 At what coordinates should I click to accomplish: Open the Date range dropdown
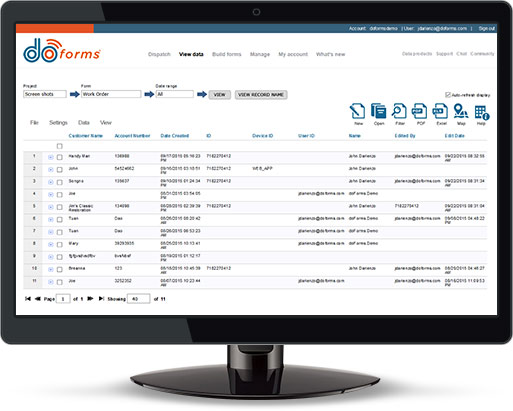click(175, 94)
